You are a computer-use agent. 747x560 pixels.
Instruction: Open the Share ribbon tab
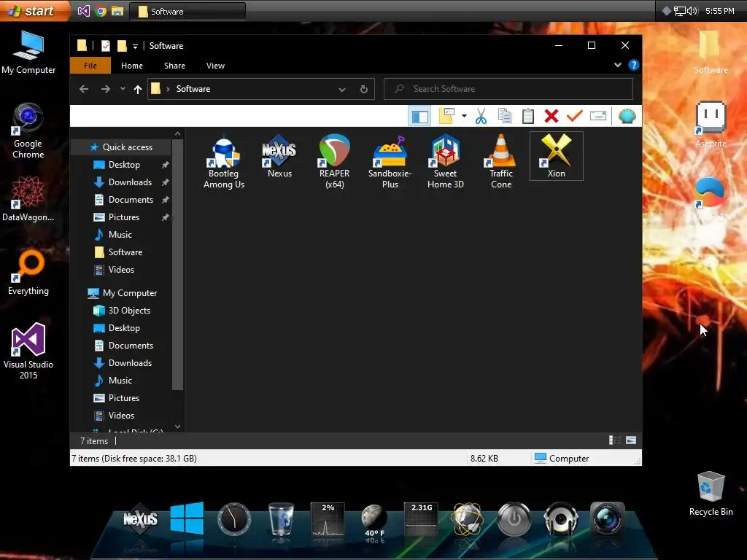click(174, 66)
